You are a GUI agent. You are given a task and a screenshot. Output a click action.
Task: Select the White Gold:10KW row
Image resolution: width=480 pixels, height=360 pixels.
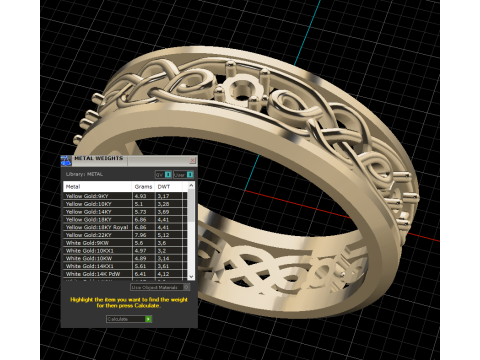(125, 258)
